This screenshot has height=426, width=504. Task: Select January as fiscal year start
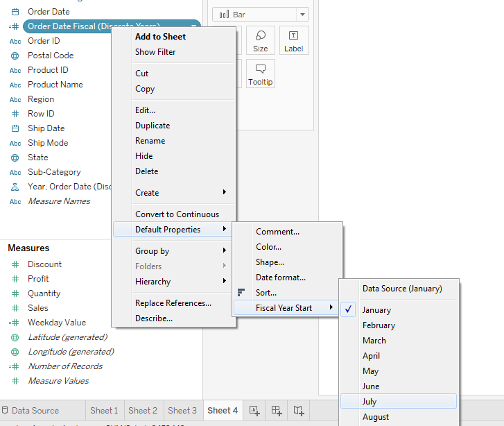[x=376, y=310]
